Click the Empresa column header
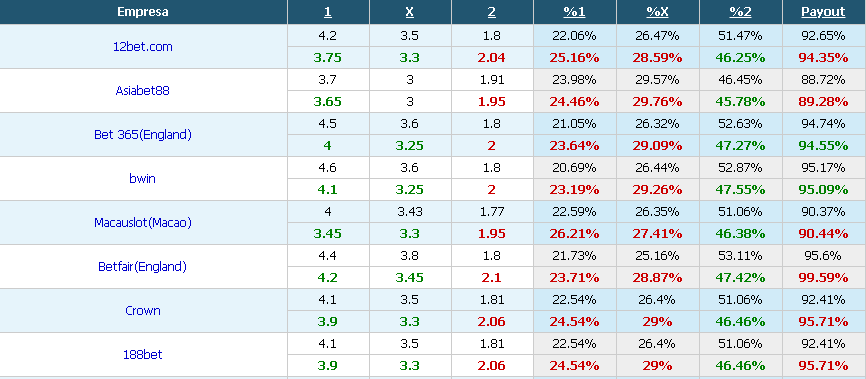 tap(143, 12)
